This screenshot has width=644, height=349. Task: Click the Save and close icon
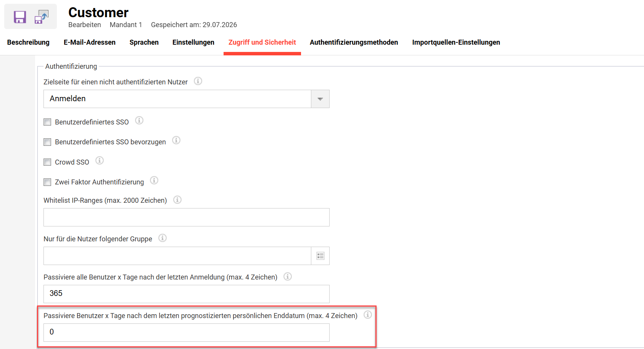[x=42, y=17]
